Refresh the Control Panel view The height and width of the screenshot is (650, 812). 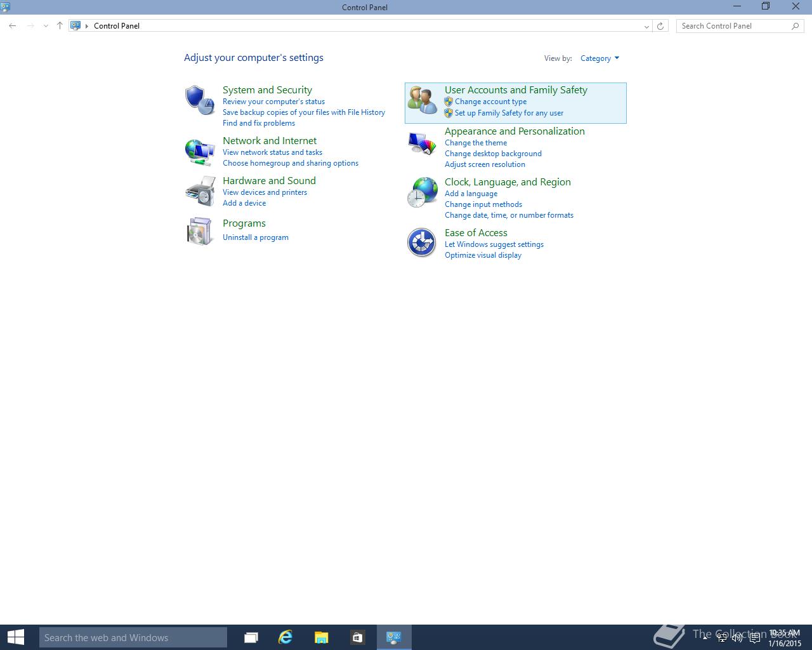660,26
